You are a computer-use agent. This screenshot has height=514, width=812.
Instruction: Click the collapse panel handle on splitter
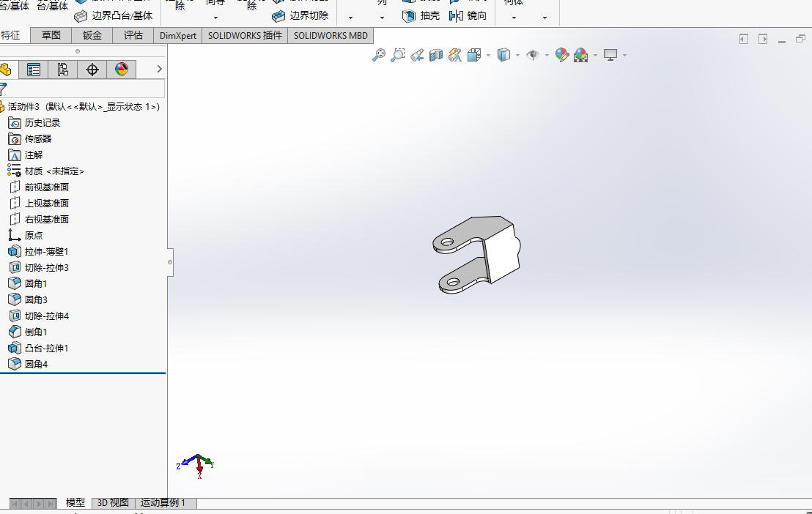point(170,262)
